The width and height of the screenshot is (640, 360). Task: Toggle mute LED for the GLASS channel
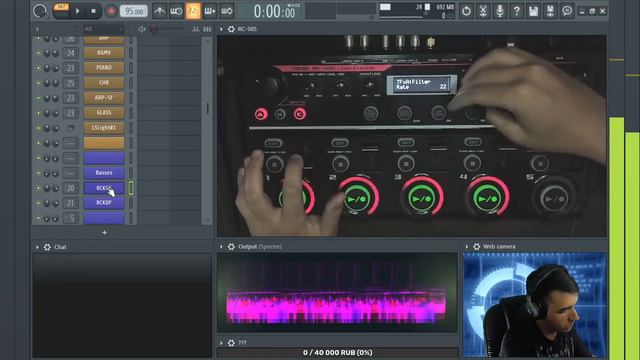point(38,113)
